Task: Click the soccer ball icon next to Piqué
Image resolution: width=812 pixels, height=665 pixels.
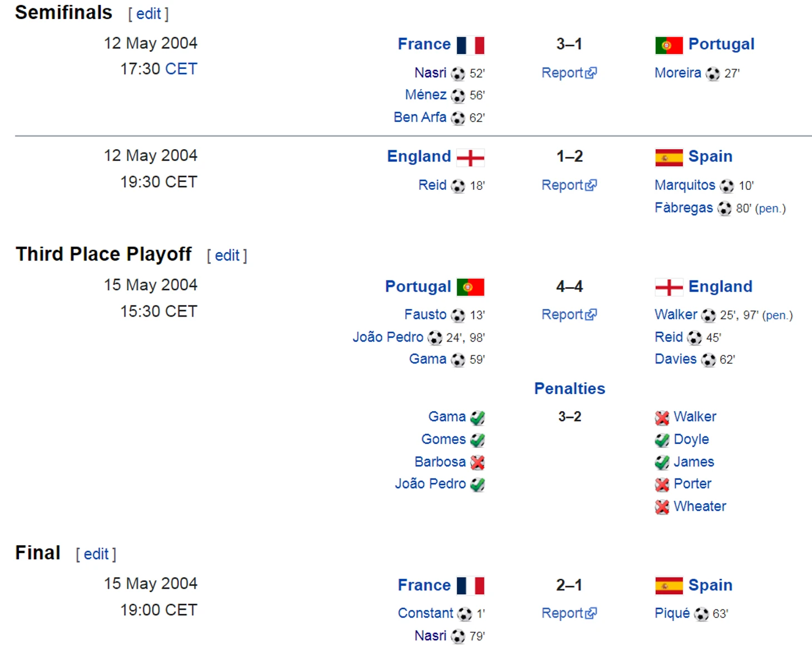Action: pyautogui.click(x=701, y=614)
